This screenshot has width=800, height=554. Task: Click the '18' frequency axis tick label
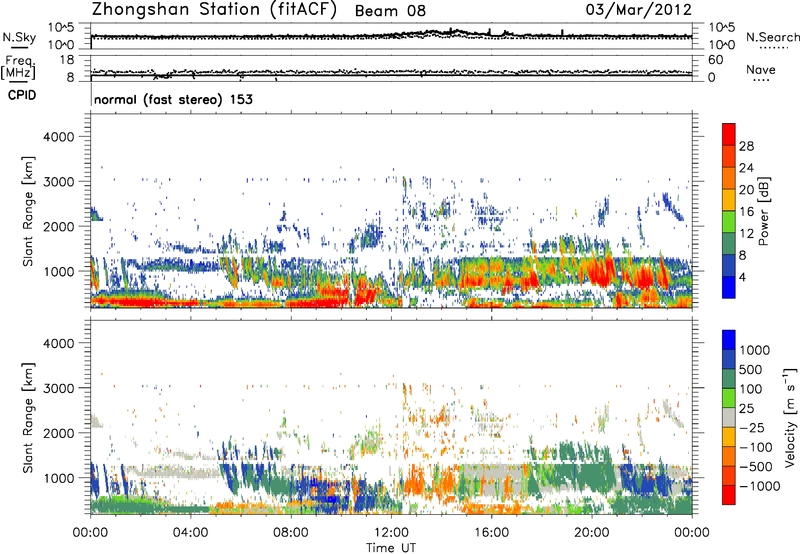[x=67, y=60]
